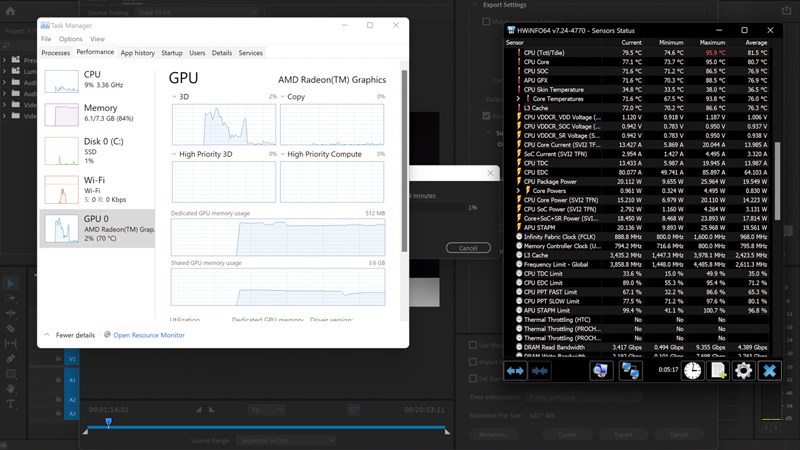The image size is (800, 450).
Task: Open HWiNFO settings gear icon
Action: (743, 371)
